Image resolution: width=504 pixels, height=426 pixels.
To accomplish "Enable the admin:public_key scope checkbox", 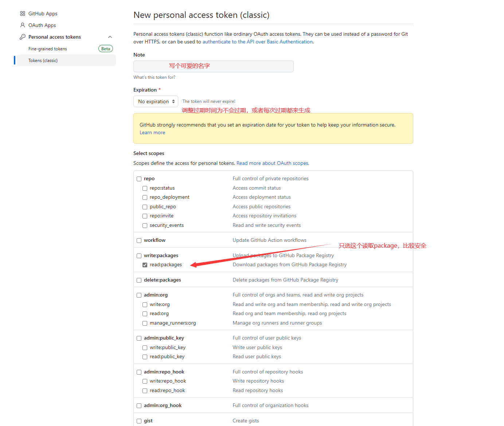I will point(139,338).
